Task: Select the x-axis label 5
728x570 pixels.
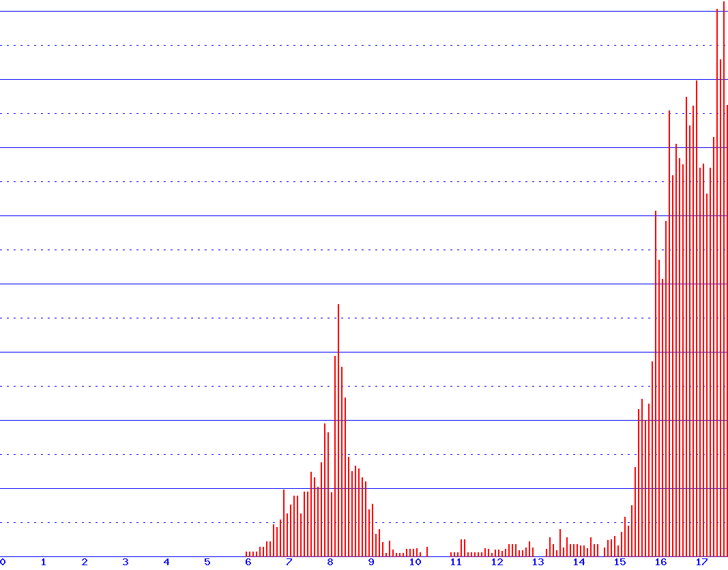Action: [207, 562]
